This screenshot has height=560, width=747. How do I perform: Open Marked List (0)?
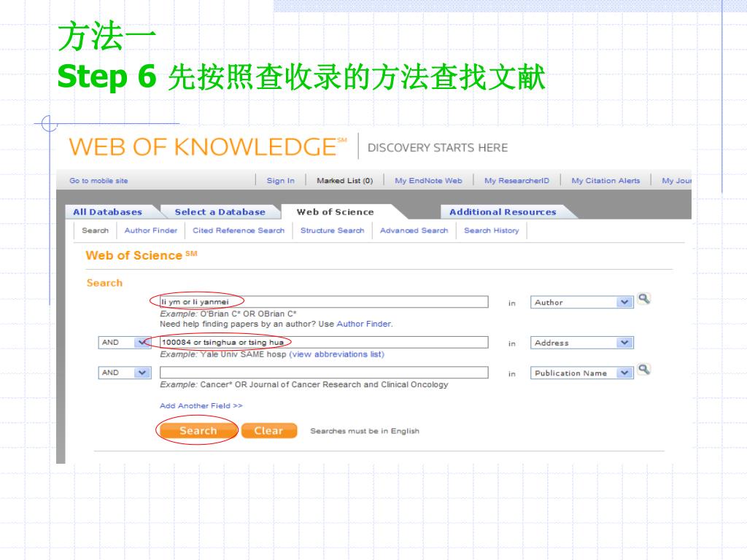(x=344, y=181)
